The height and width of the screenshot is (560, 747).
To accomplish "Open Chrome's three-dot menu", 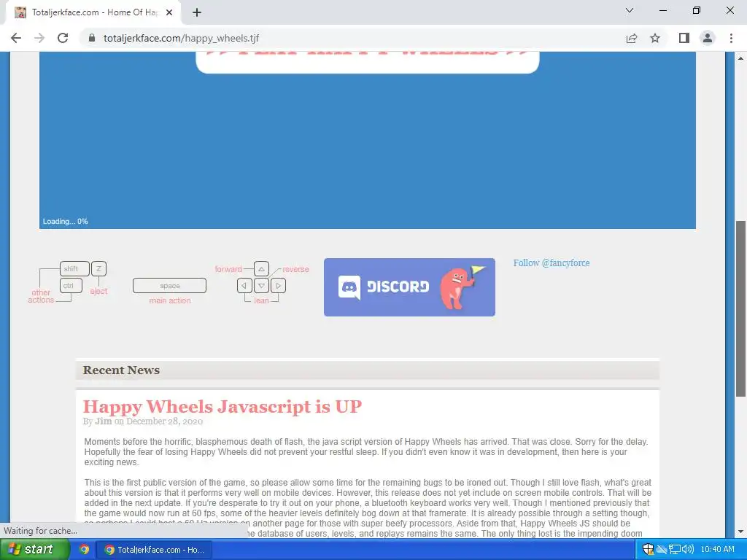I will pyautogui.click(x=731, y=38).
